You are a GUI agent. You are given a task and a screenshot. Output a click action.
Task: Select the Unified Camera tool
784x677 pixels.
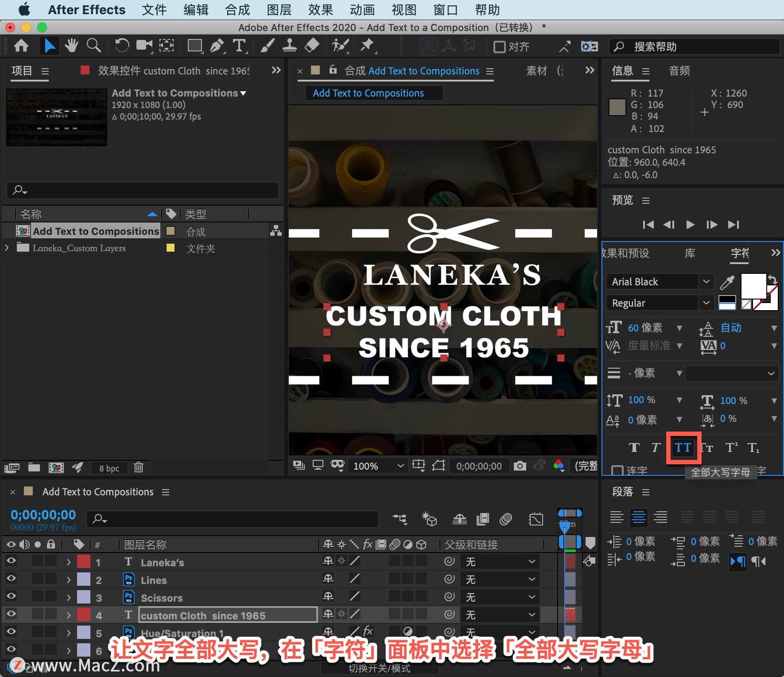pyautogui.click(x=144, y=46)
